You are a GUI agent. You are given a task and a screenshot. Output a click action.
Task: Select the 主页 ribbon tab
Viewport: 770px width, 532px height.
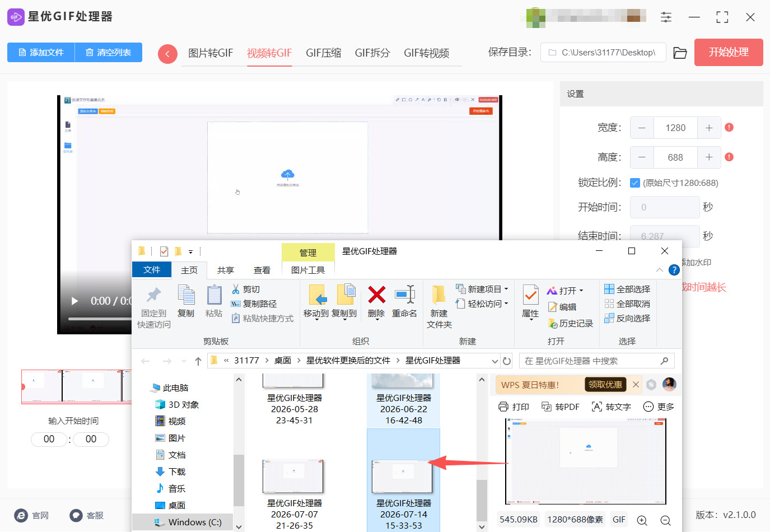(189, 270)
